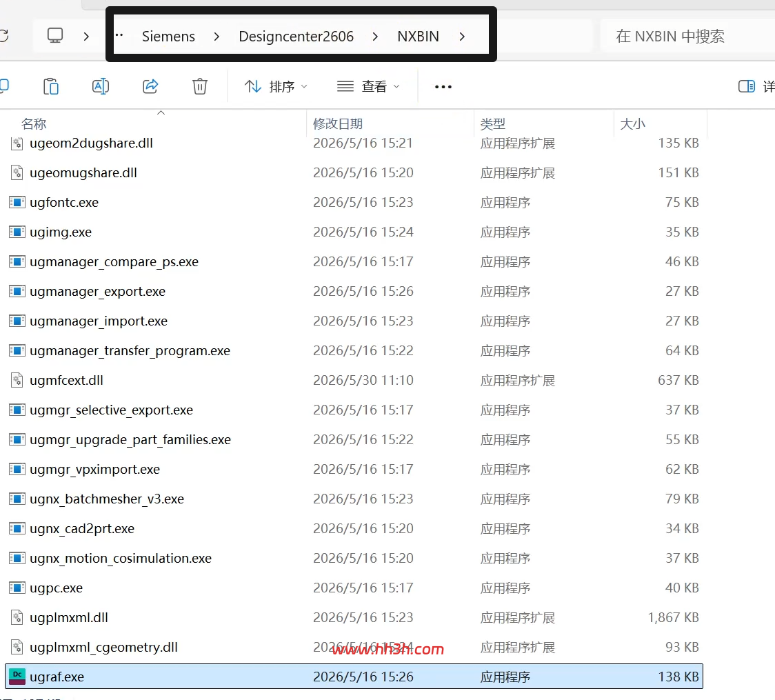Viewport: 775px width, 700px height.
Task: Click the application icon of ugnx_cad2prt.exe
Action: pyautogui.click(x=17, y=528)
